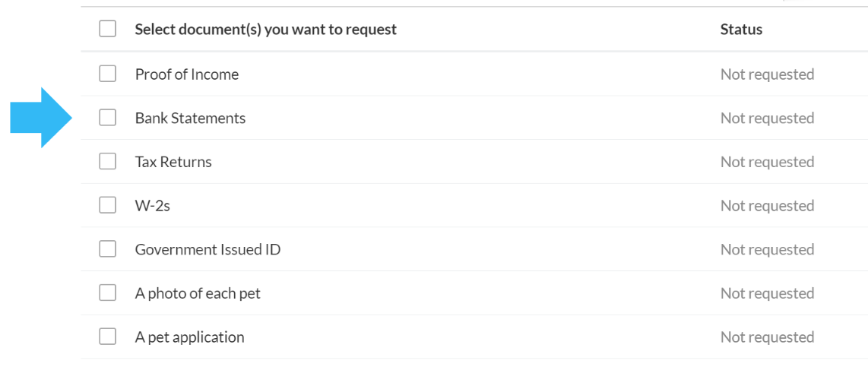Tick the Proof of Income checkbox
The width and height of the screenshot is (868, 370).
(x=107, y=74)
